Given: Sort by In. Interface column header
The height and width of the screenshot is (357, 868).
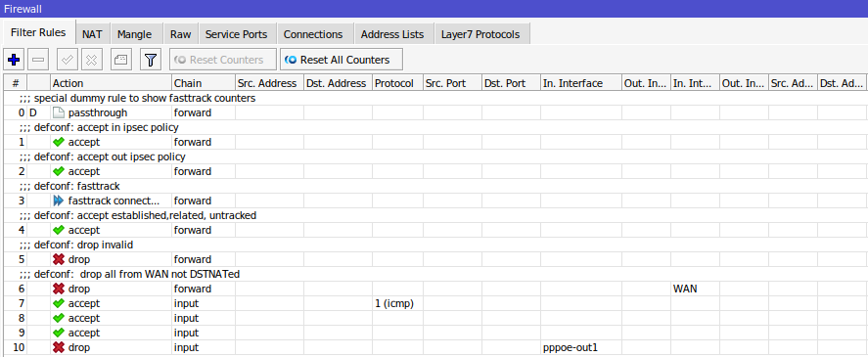Looking at the screenshot, I should click(x=580, y=83).
